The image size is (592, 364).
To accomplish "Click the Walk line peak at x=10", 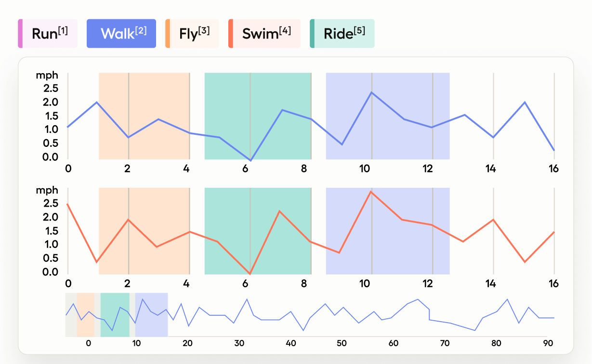I will (x=371, y=92).
